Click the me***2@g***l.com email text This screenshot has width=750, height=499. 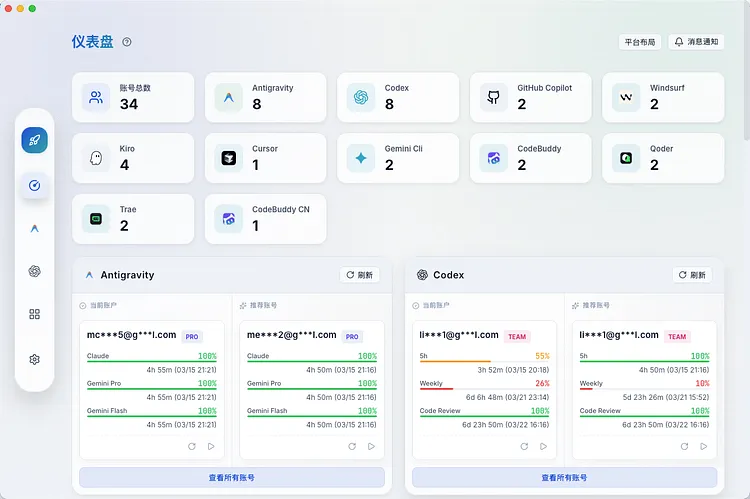(292, 335)
